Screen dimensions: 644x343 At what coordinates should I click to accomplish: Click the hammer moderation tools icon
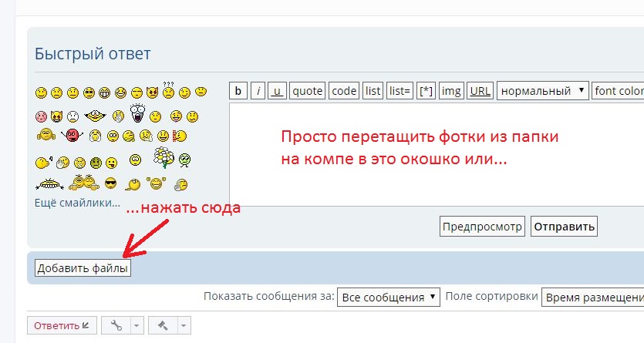pos(163,326)
